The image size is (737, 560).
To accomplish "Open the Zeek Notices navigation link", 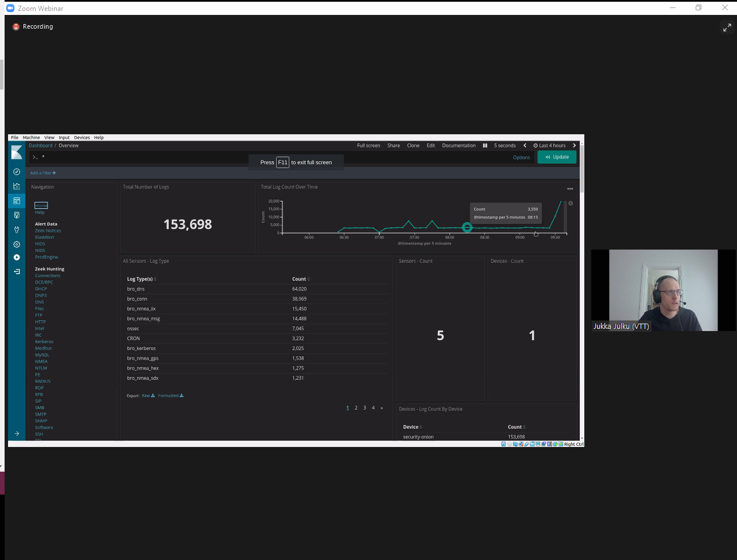I will tap(48, 231).
